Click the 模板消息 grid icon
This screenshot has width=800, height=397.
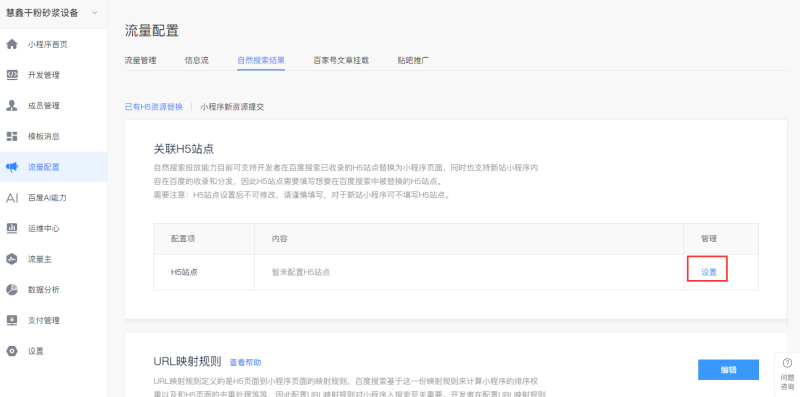click(x=12, y=136)
